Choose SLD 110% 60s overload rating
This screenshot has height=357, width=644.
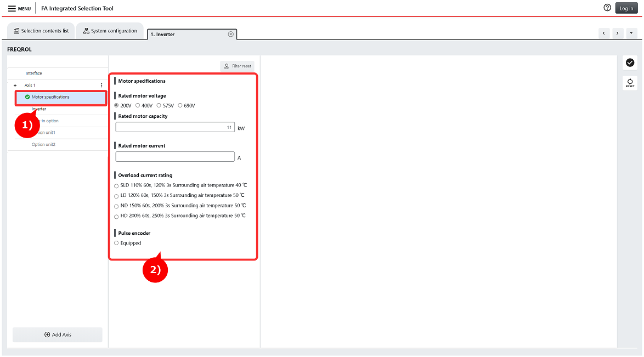click(x=116, y=186)
